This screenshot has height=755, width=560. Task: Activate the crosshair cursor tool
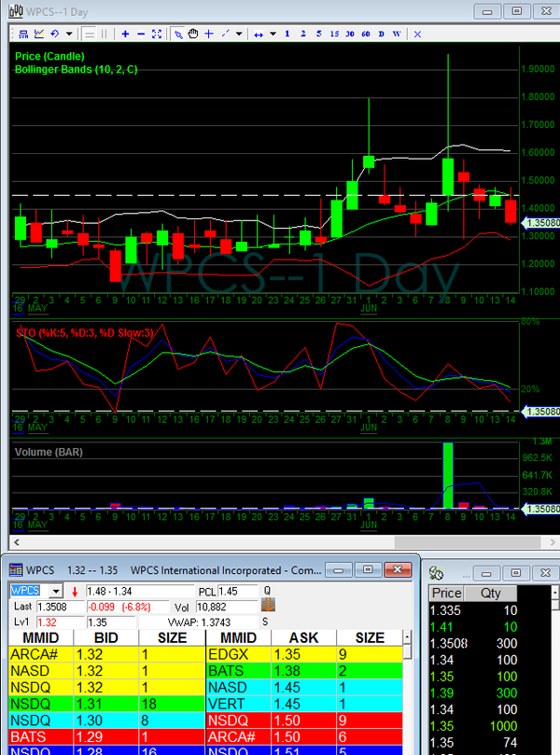point(209,34)
